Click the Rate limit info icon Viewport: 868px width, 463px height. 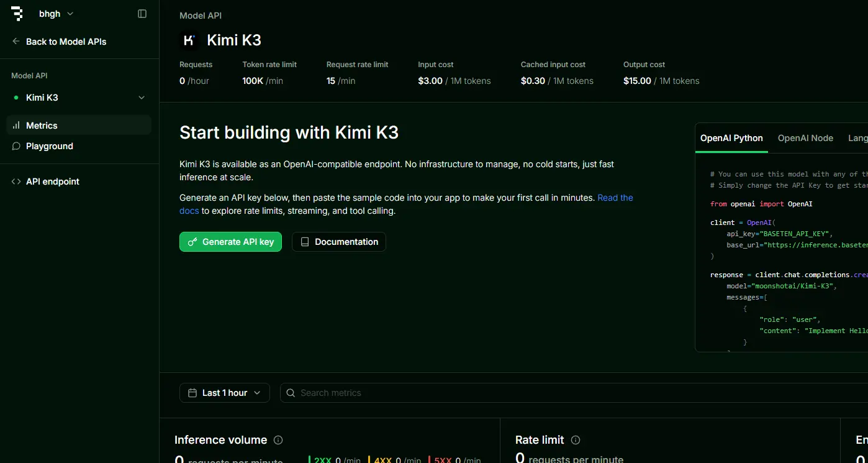(576, 440)
